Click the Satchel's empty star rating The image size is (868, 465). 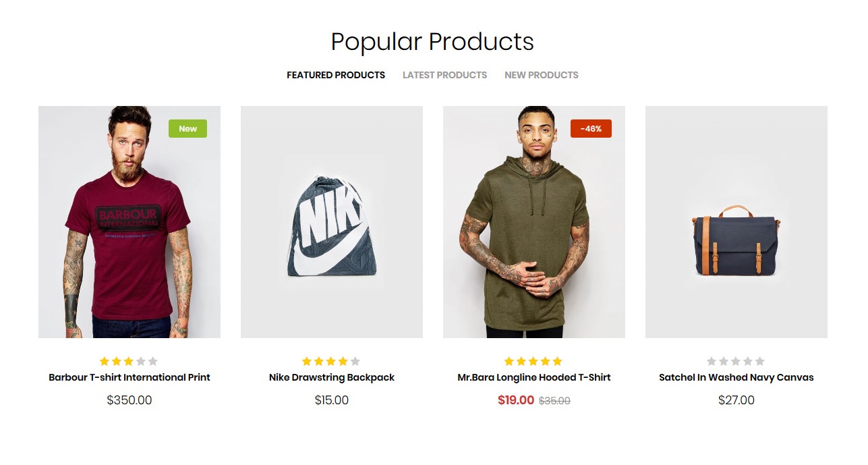coord(736,361)
